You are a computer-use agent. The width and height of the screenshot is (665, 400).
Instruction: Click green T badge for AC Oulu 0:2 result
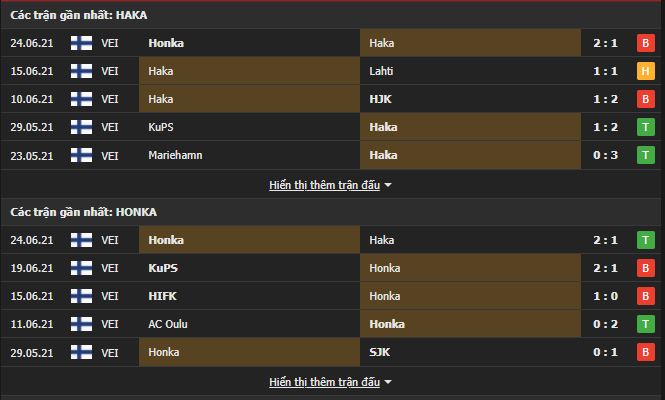645,325
